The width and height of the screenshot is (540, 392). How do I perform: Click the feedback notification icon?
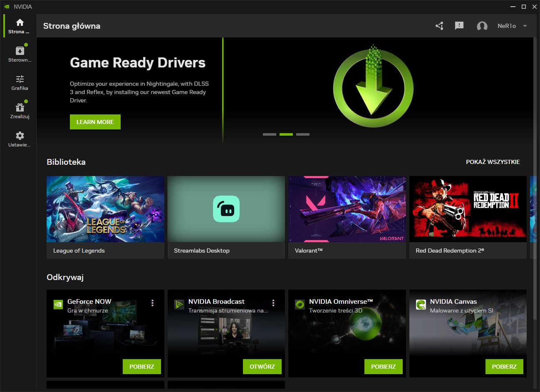(x=459, y=26)
